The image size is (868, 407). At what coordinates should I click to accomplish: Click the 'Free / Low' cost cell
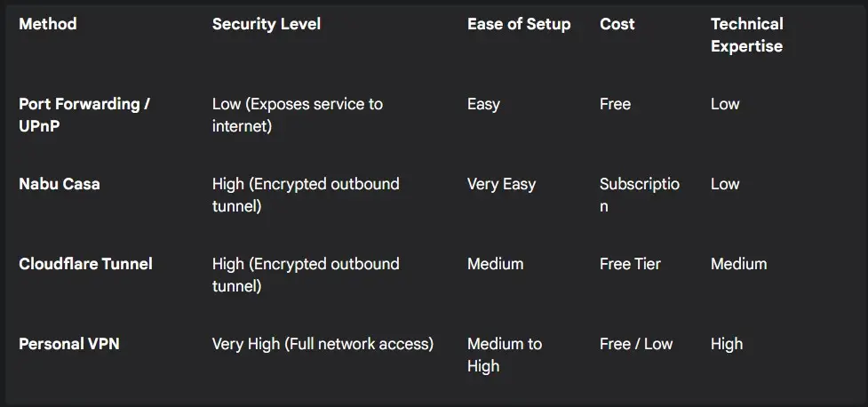coord(636,344)
